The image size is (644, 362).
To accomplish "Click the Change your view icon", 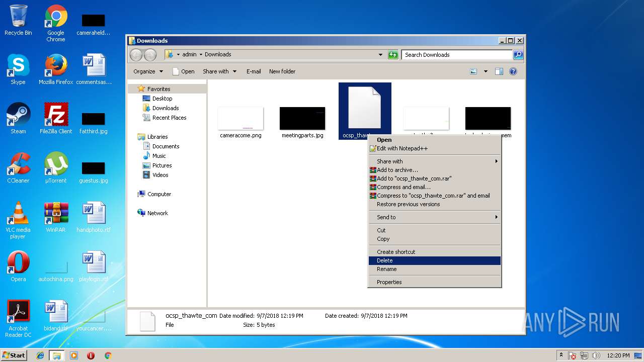I will [x=473, y=71].
